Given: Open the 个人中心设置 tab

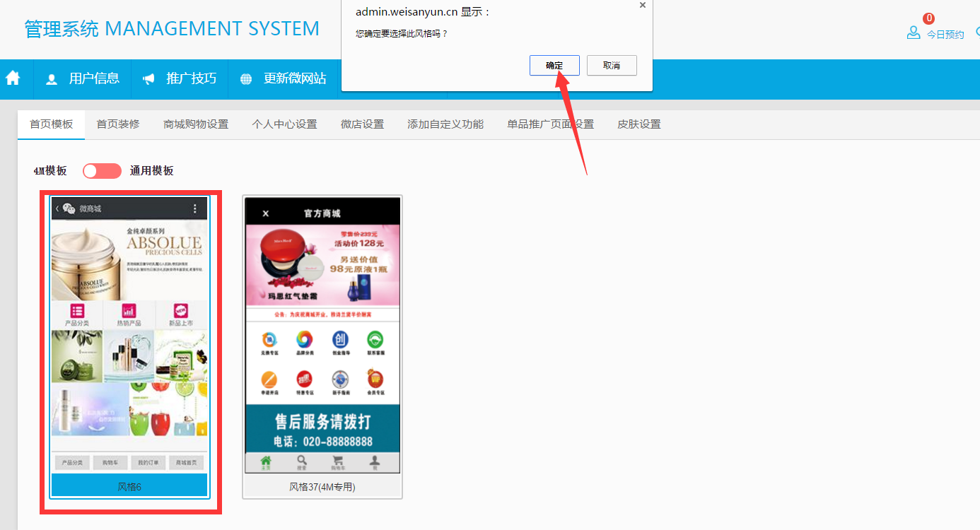Looking at the screenshot, I should point(284,124).
